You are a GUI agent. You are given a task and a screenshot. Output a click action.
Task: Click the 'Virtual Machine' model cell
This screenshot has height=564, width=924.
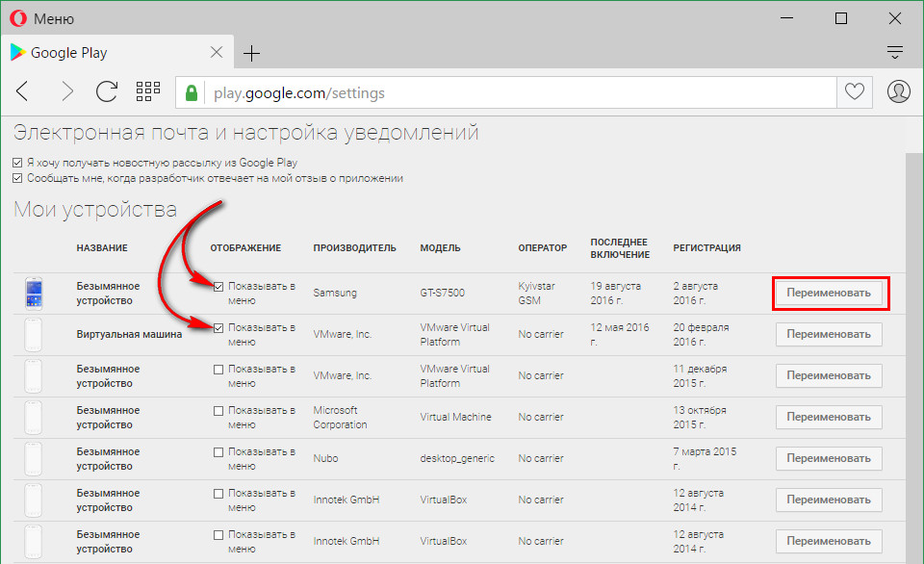pos(455,417)
